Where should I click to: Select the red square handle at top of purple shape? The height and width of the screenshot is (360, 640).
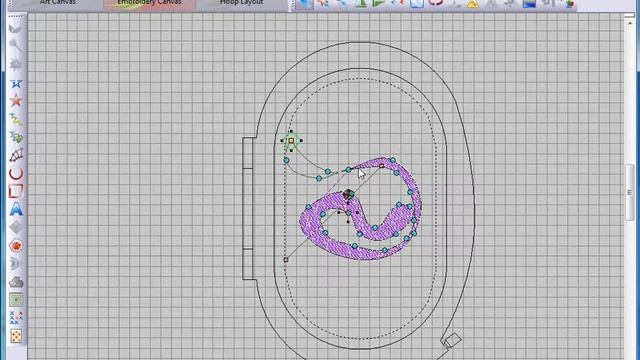point(381,166)
